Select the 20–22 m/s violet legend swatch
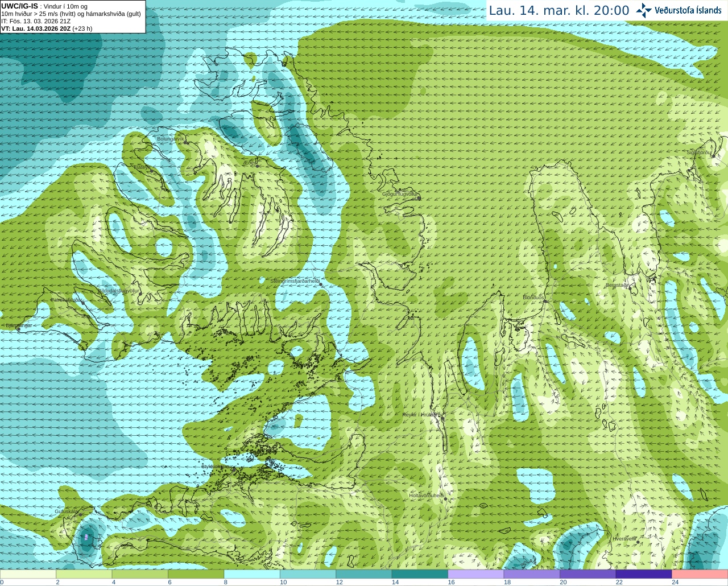This screenshot has width=728, height=586. pyautogui.click(x=588, y=573)
